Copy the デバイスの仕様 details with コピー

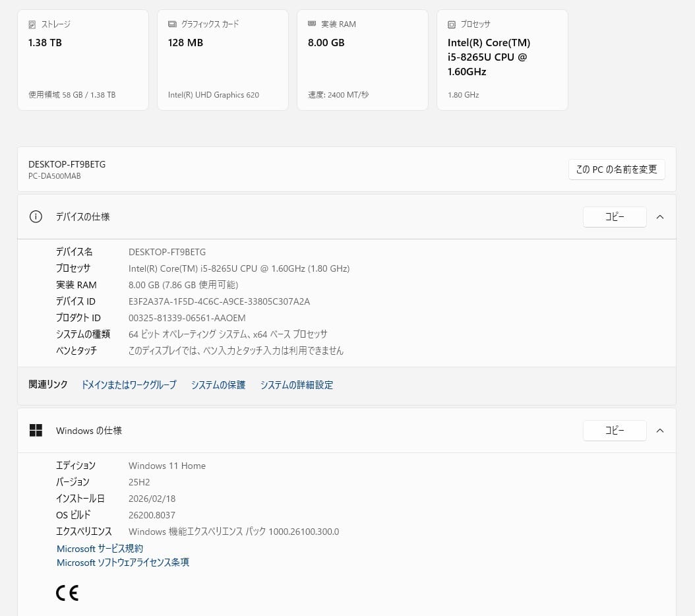(x=615, y=216)
